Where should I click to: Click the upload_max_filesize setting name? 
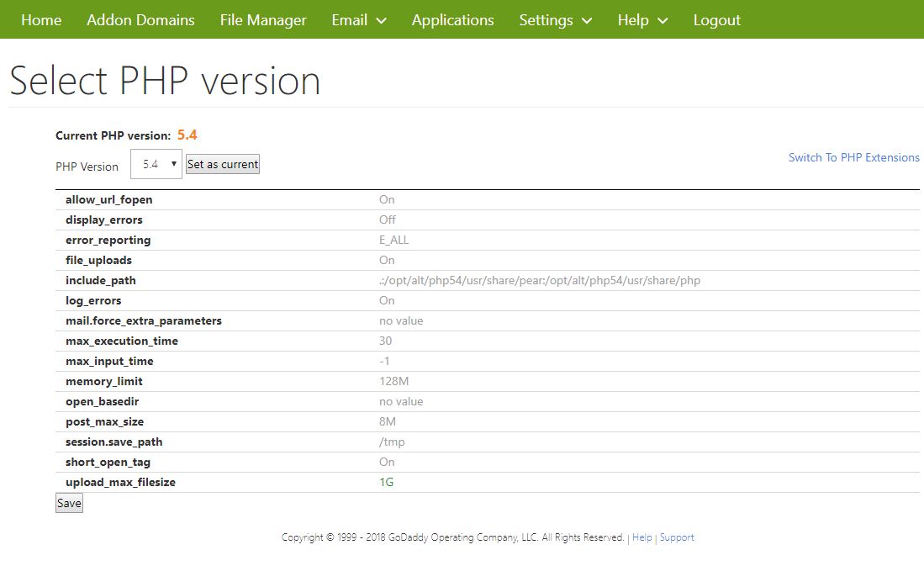(x=120, y=482)
